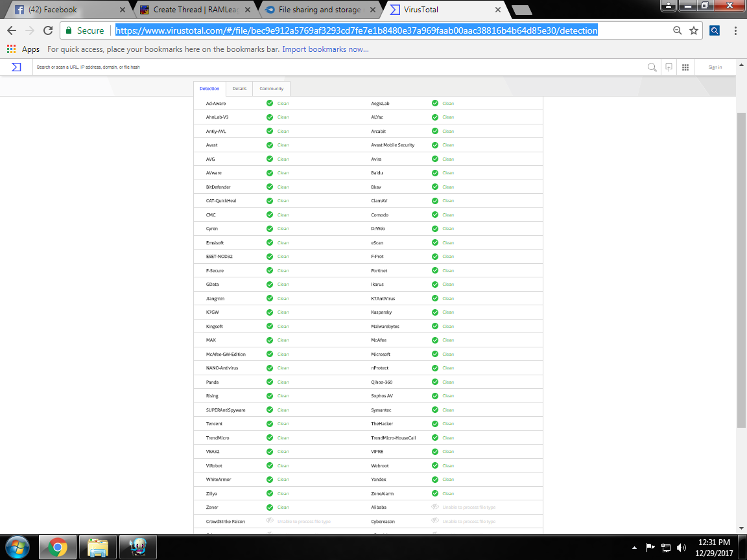
Task: Click the green check icon beside Malwarebytes
Action: click(435, 326)
